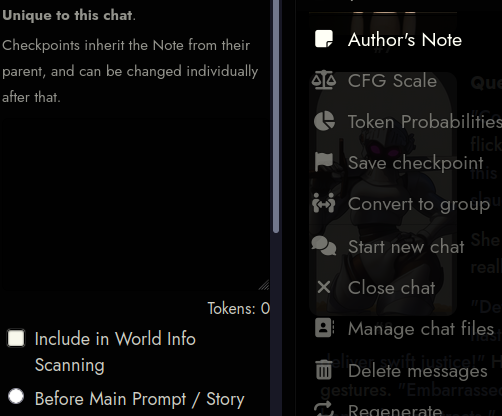Image resolution: width=502 pixels, height=416 pixels.
Task: Click the Delete messages trash icon
Action: (x=324, y=370)
